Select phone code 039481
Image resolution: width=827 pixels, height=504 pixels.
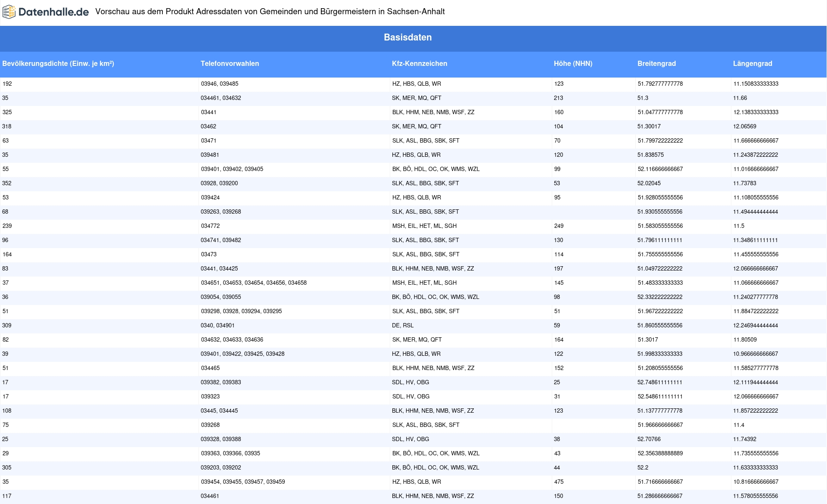point(210,155)
